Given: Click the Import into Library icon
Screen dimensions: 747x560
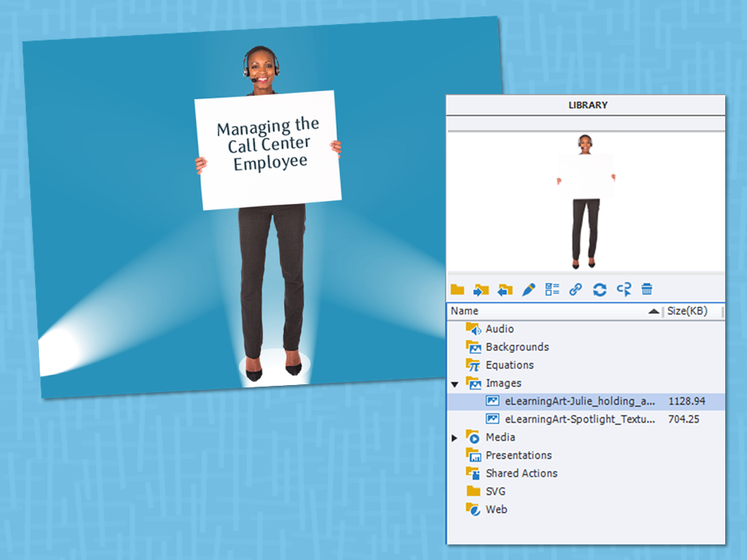Looking at the screenshot, I should (x=481, y=289).
